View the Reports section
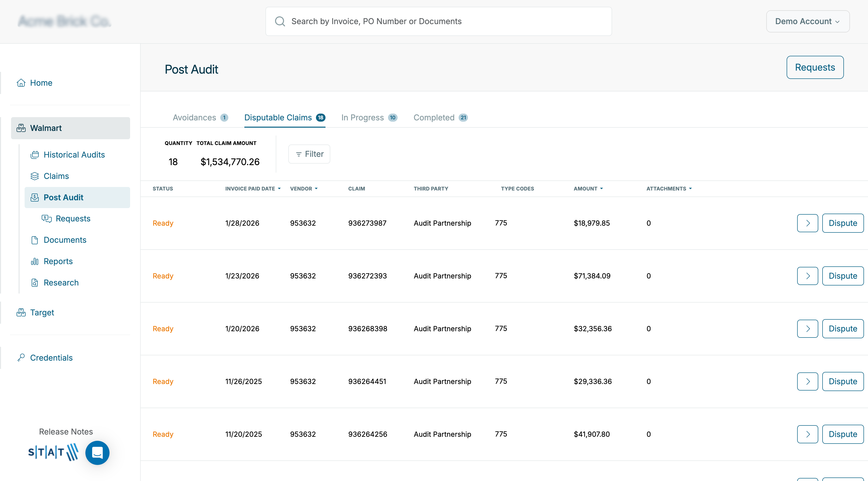This screenshot has height=481, width=868. (58, 261)
